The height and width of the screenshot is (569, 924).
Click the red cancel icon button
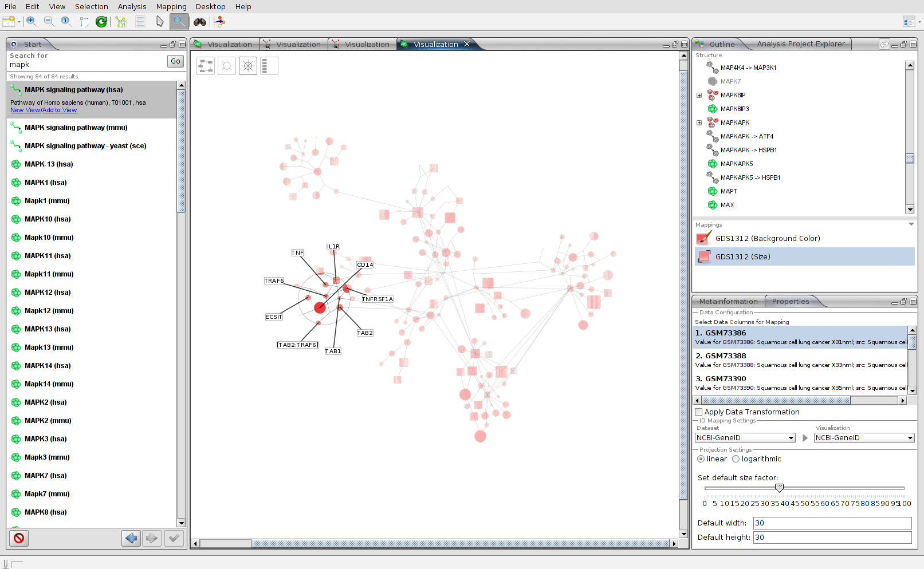coord(19,538)
